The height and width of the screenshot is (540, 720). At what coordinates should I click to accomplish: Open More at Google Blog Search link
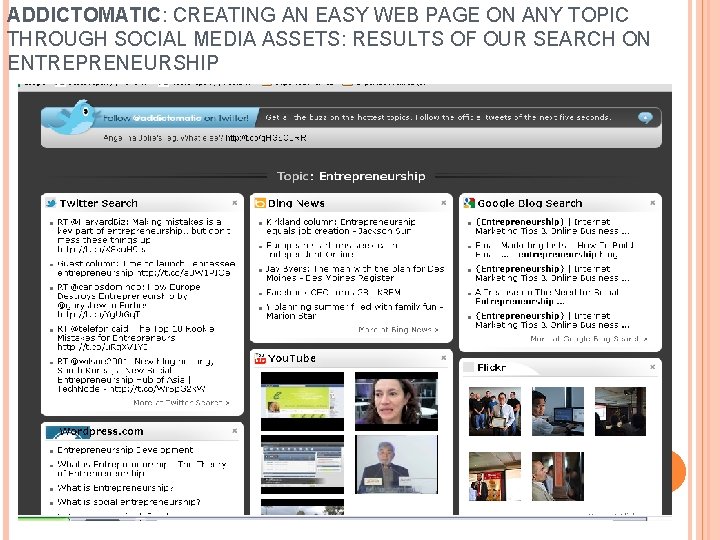[x=589, y=339]
